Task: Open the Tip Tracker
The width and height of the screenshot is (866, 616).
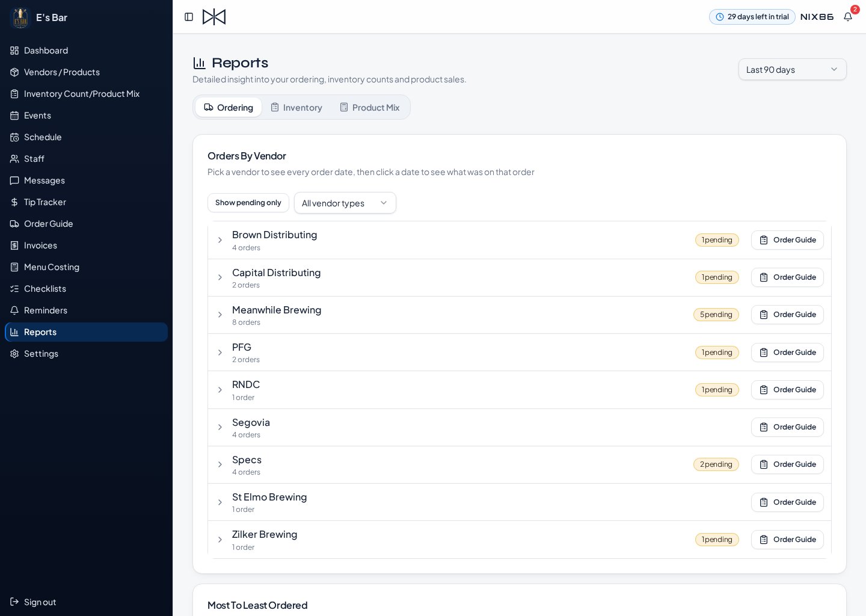Action: (x=86, y=202)
